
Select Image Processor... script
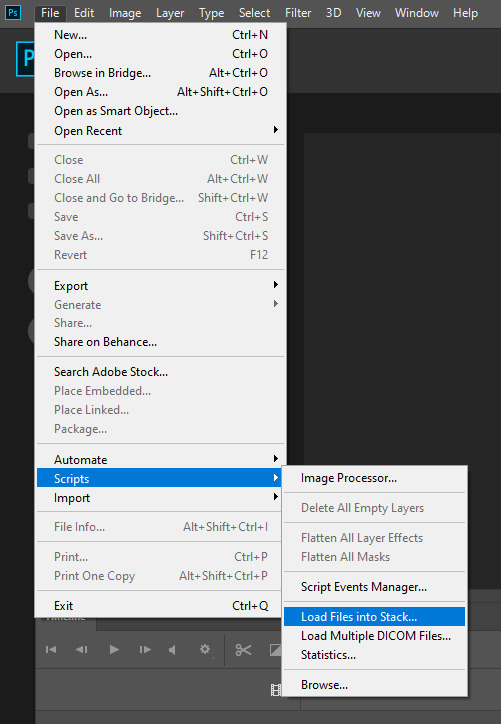(374, 478)
